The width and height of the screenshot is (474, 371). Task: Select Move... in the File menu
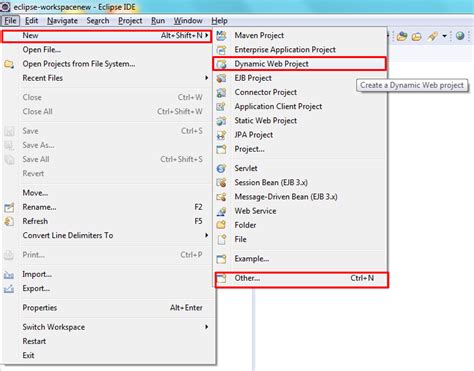click(x=107, y=193)
